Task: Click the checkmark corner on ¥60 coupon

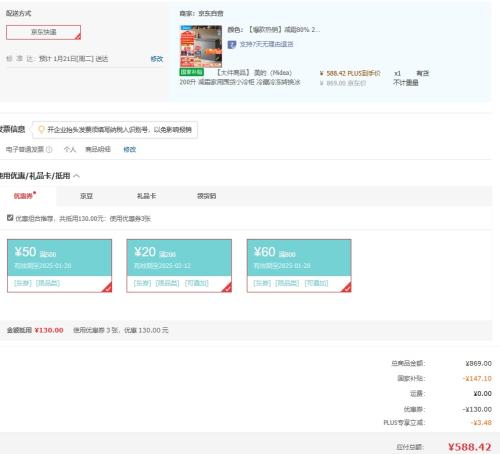Action: coord(347,288)
